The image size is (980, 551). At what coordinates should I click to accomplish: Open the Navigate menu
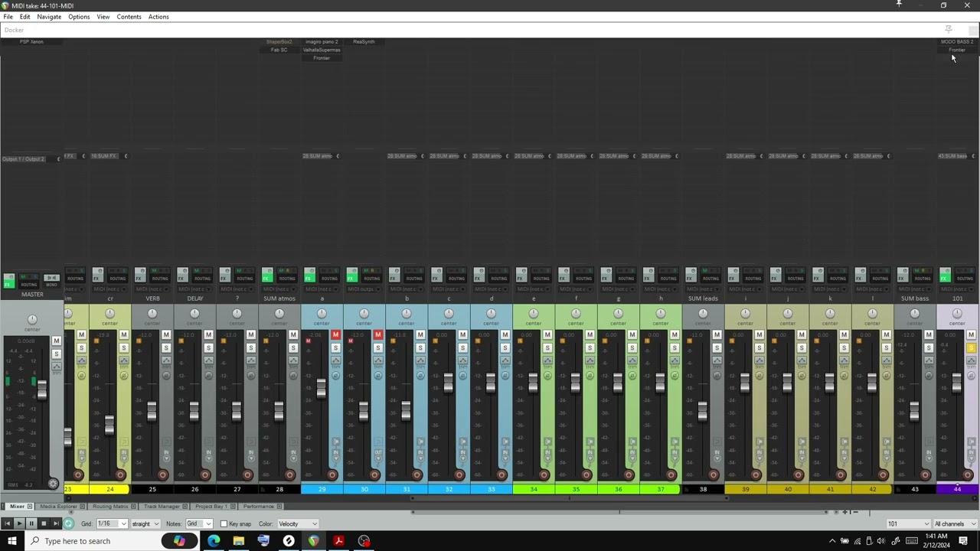coord(49,17)
